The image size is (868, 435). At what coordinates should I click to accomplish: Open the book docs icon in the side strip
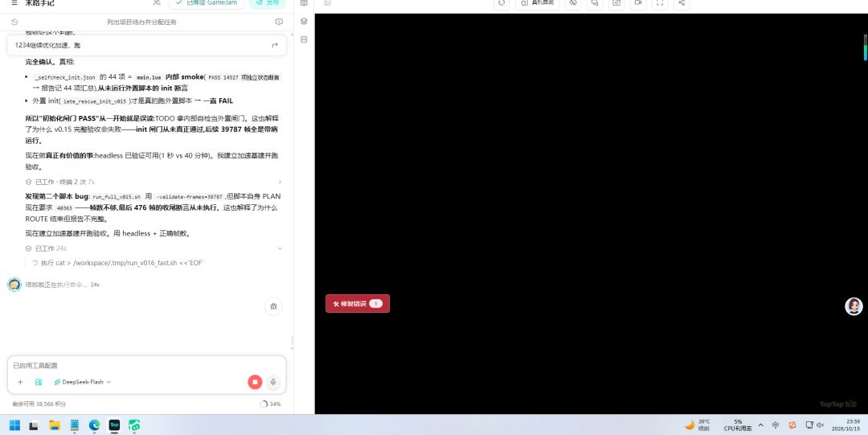304,2
